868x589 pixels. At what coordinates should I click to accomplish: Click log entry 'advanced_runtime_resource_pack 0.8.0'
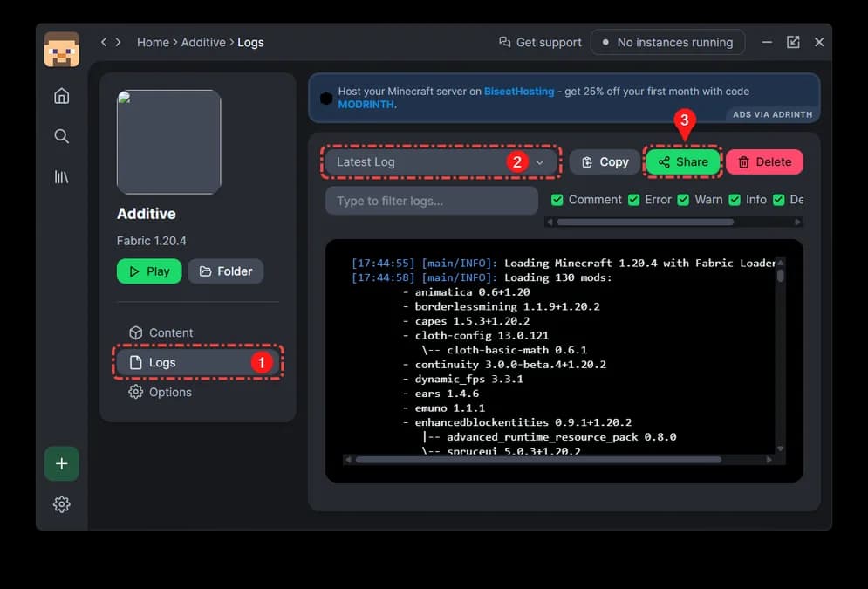click(561, 437)
